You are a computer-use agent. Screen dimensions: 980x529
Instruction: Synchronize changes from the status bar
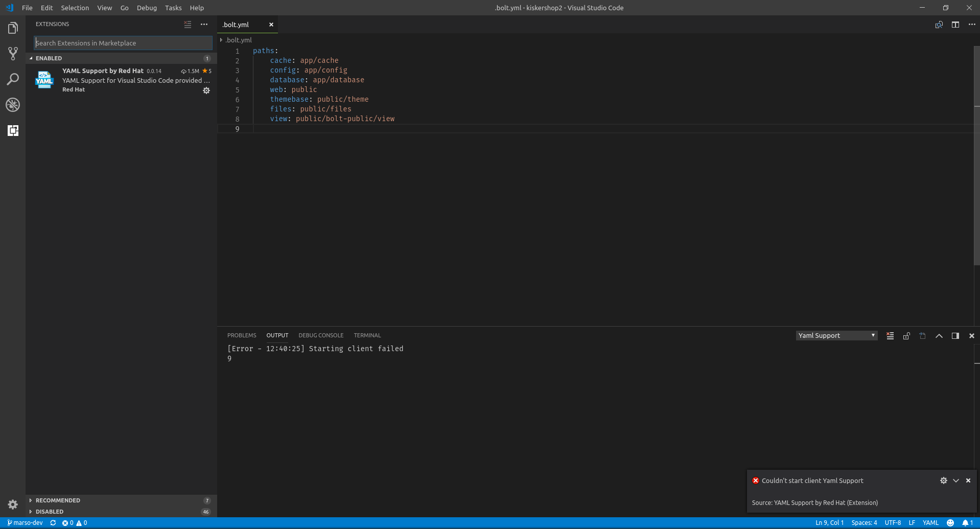click(x=53, y=523)
